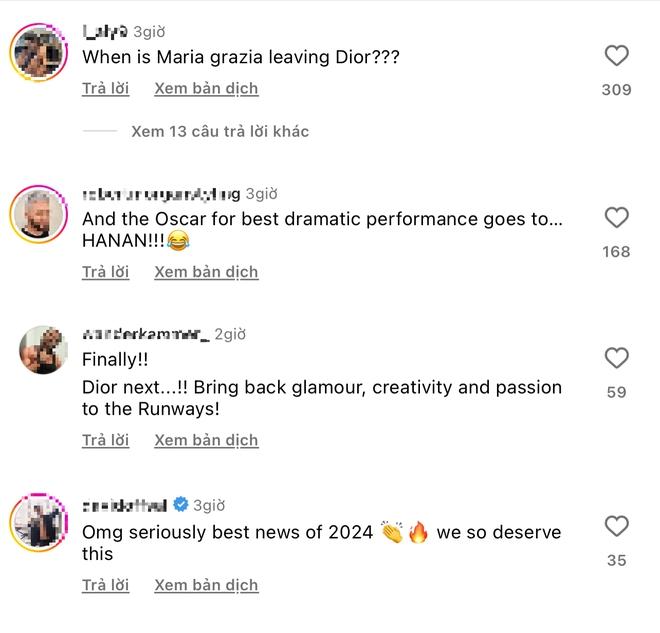Like the Maria Grazia leaving Dior comment
Screen dimensions: 660x633
coord(617,56)
